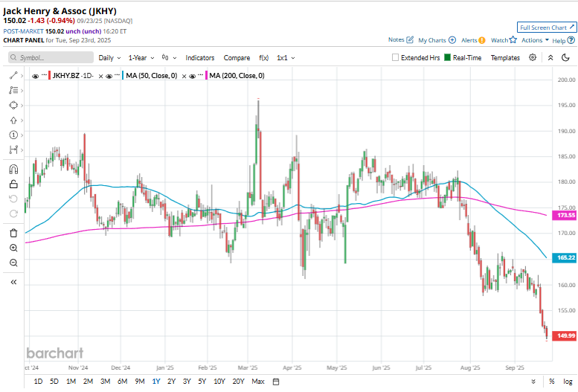Open Help question mark
This screenshot has width=578, height=392.
571,40
